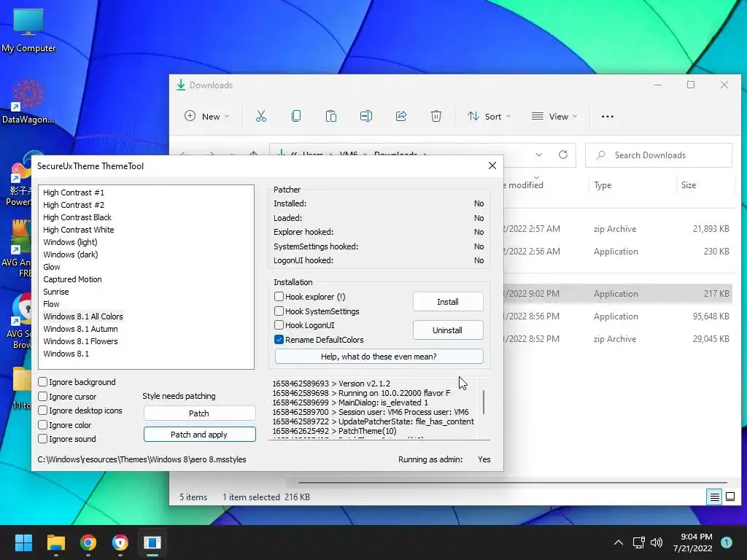The image size is (747, 560).
Task: Select the Windows (dark) theme
Action: pyautogui.click(x=71, y=254)
